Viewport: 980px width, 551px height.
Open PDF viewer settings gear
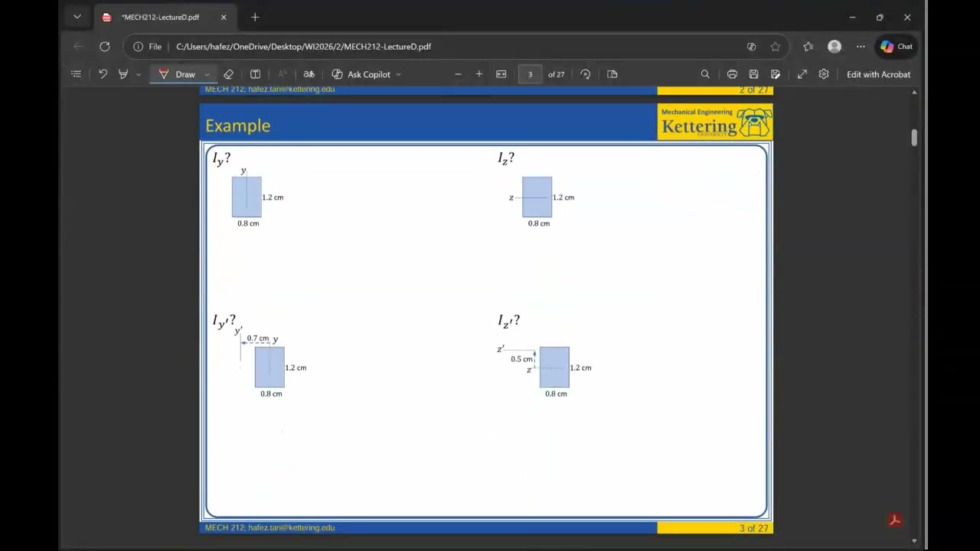tap(824, 74)
